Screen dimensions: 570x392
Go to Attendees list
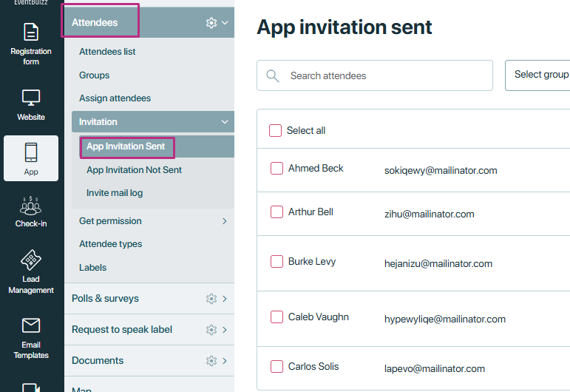(107, 52)
